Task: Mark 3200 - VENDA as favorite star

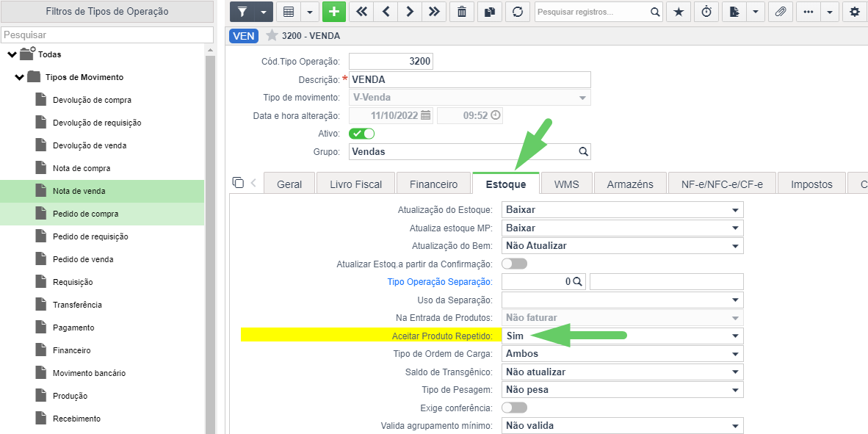Action: [271, 36]
